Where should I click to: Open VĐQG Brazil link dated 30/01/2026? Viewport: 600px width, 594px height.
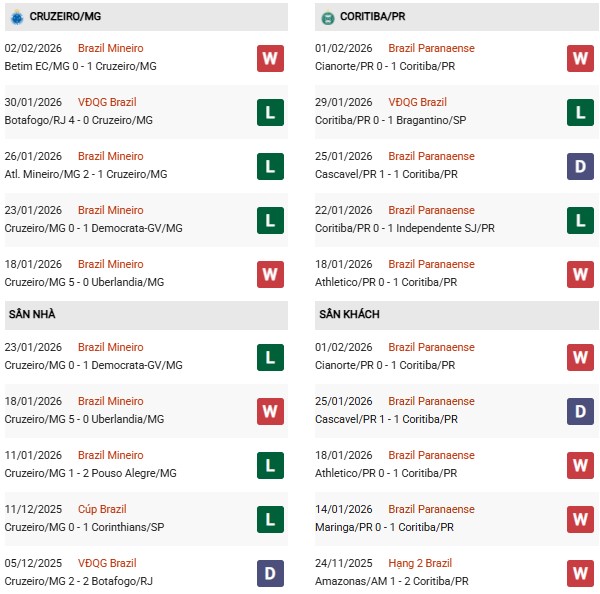tap(107, 102)
